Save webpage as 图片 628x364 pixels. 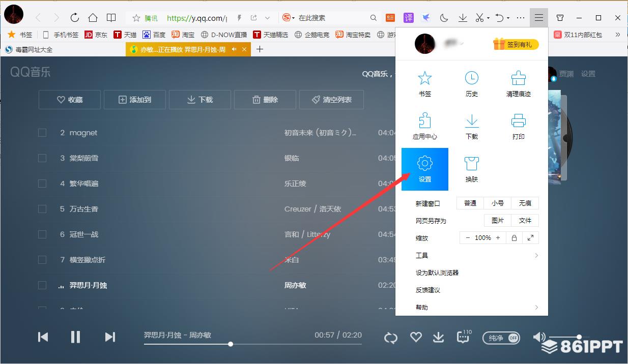point(498,221)
